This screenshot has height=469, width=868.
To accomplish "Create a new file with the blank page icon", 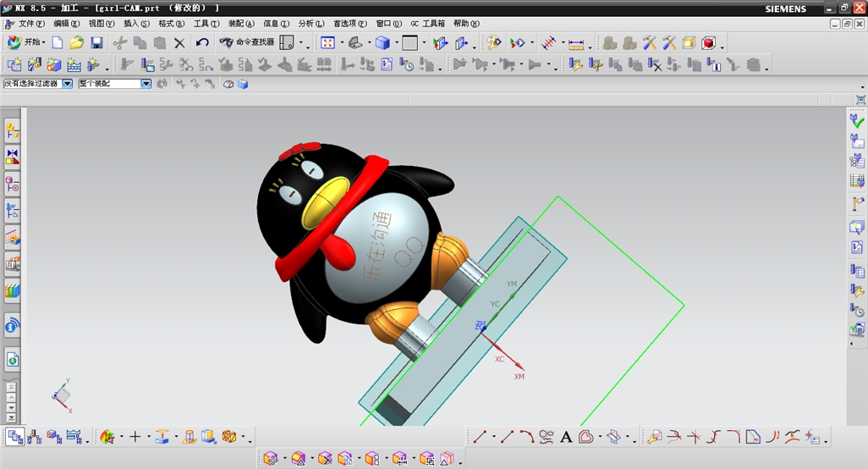I will [58, 42].
